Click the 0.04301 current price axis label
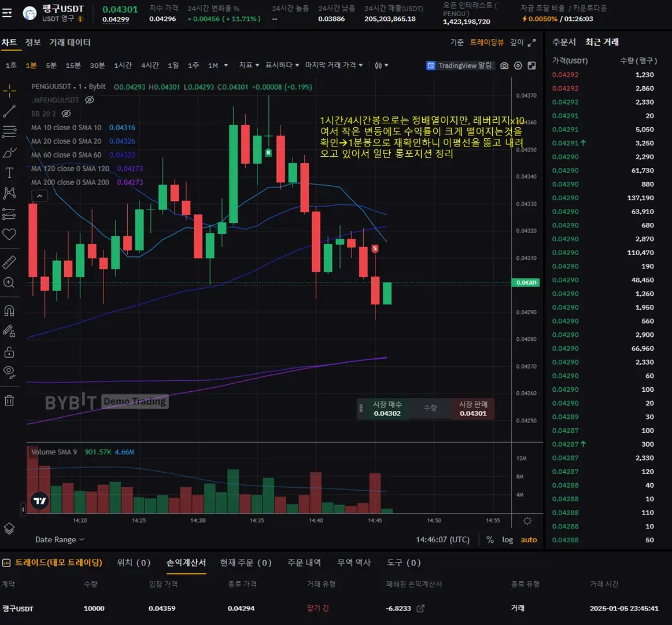Viewport: 672px width, 625px height. pyautogui.click(x=526, y=282)
